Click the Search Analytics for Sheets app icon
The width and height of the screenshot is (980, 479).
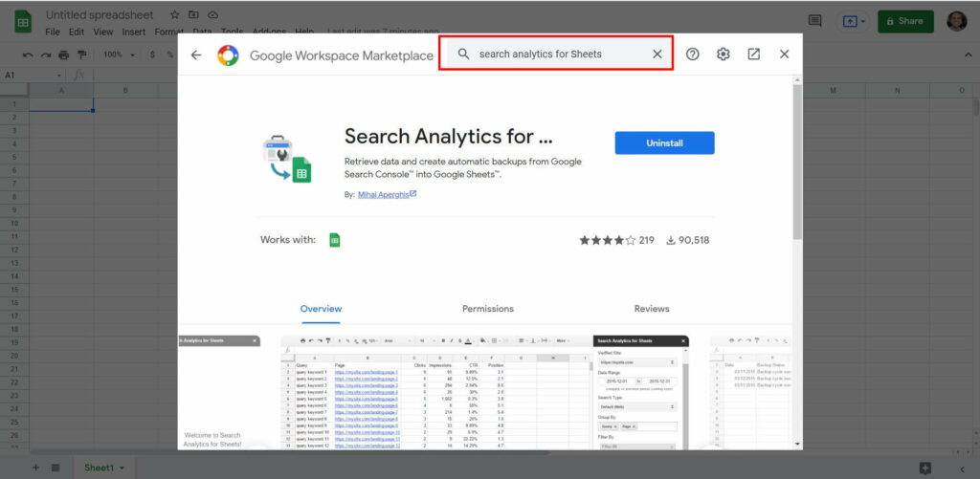click(x=287, y=159)
